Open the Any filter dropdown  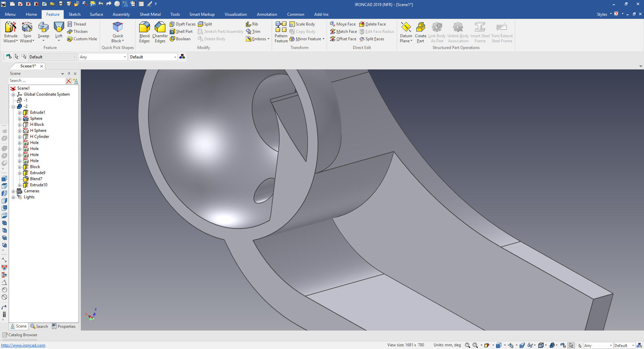pos(125,57)
